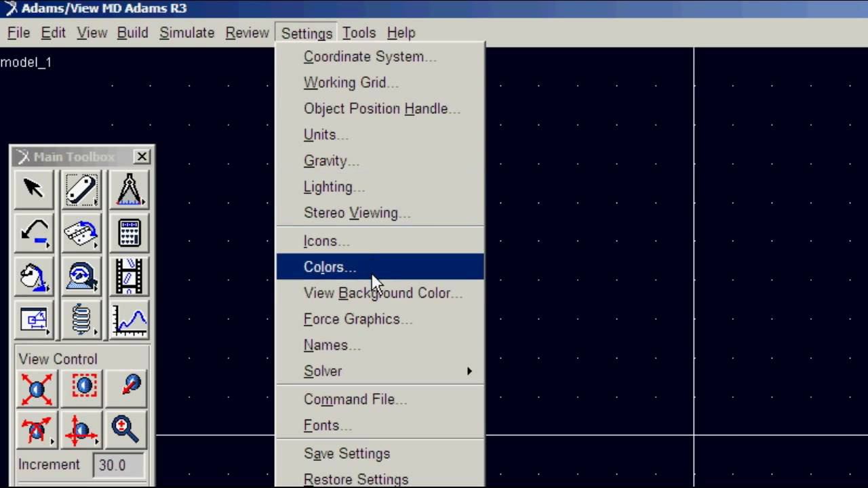Open the Lighting settings
868x488 pixels.
(380, 187)
